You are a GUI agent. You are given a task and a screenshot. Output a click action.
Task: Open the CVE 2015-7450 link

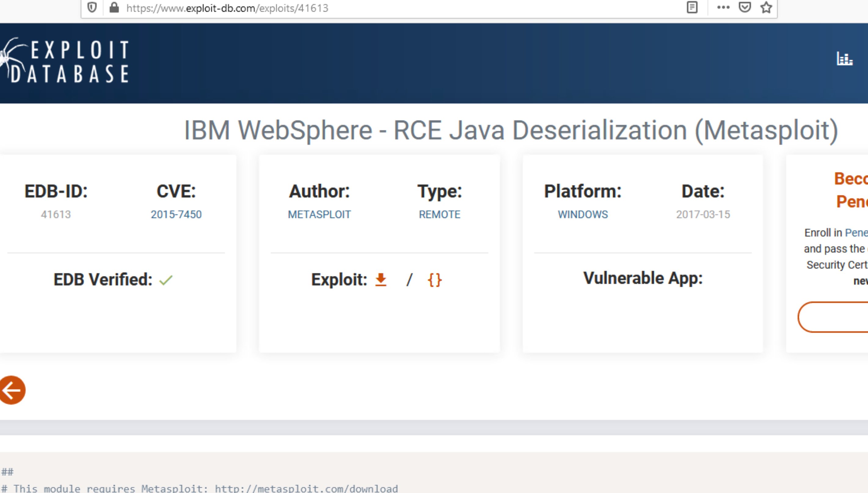[176, 214]
